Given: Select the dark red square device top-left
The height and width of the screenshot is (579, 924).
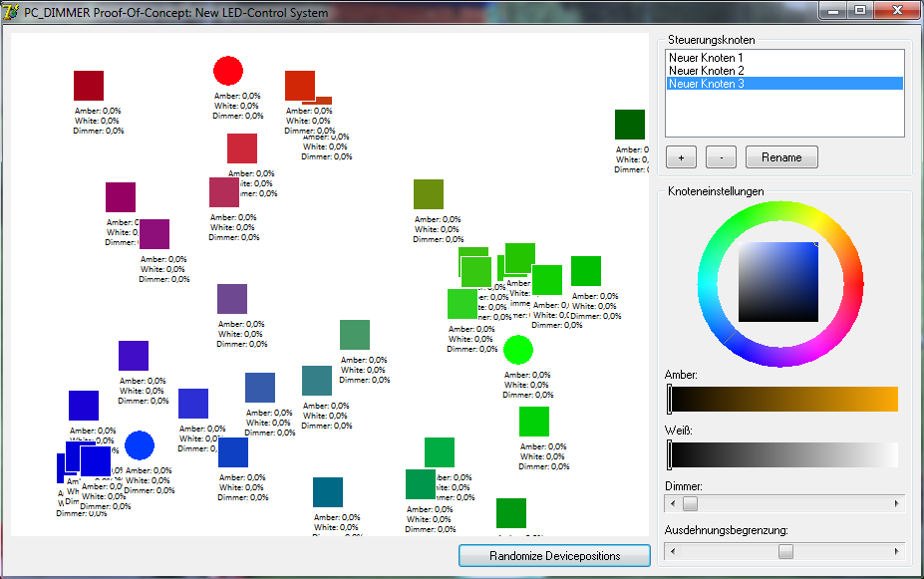Looking at the screenshot, I should point(89,86).
